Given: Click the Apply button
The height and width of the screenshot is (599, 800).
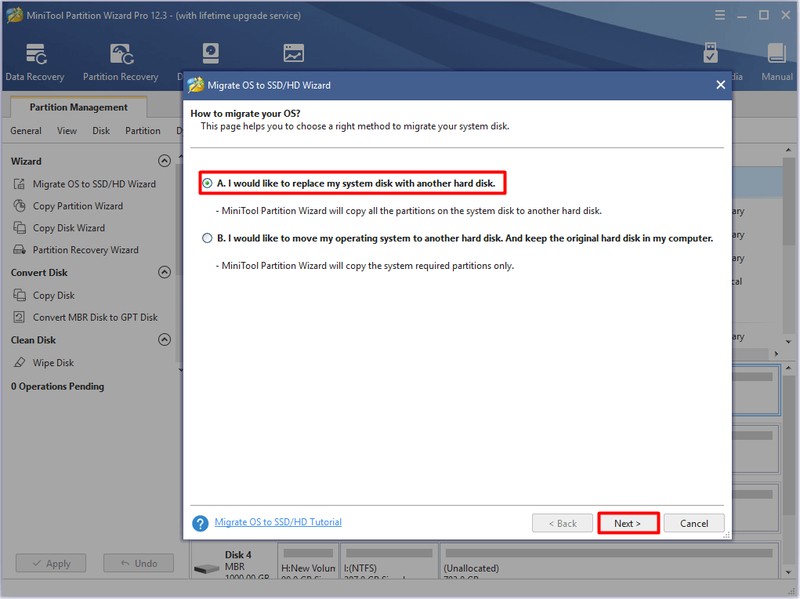Looking at the screenshot, I should point(51,563).
